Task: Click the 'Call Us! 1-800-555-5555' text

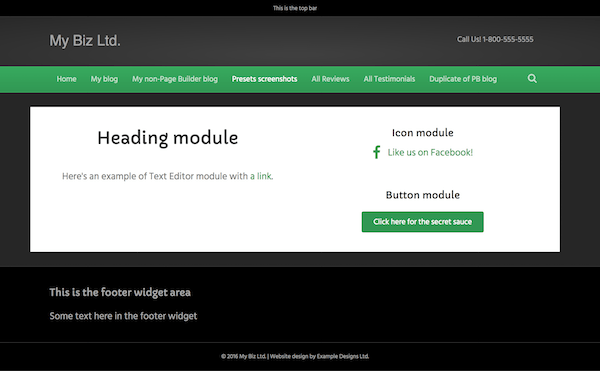Action: [x=495, y=39]
